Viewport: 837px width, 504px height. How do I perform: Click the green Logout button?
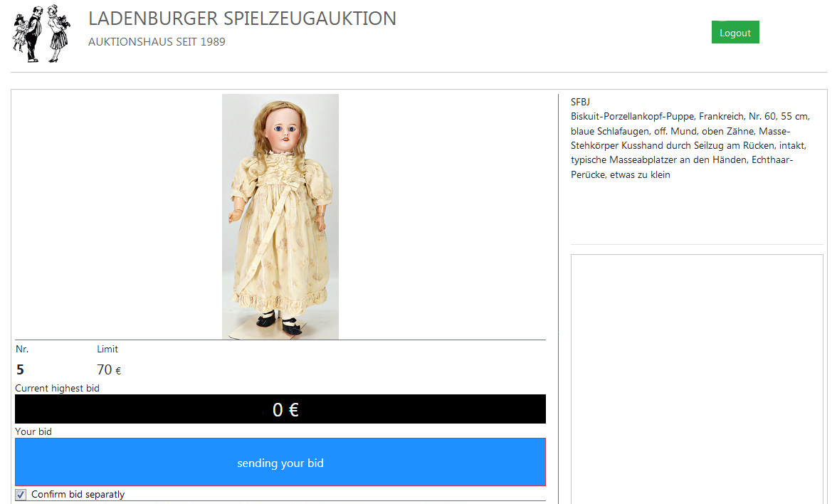pyautogui.click(x=735, y=32)
